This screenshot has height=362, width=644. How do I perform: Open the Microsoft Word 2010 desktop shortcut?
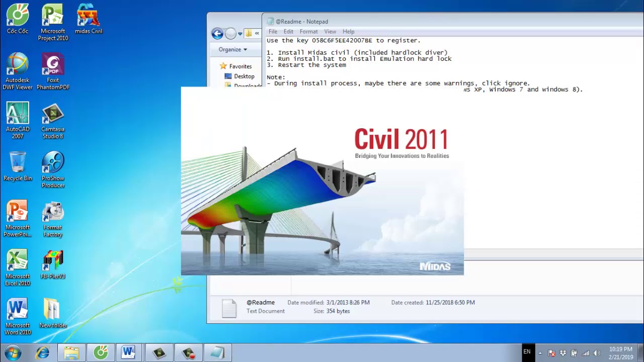pyautogui.click(x=18, y=317)
